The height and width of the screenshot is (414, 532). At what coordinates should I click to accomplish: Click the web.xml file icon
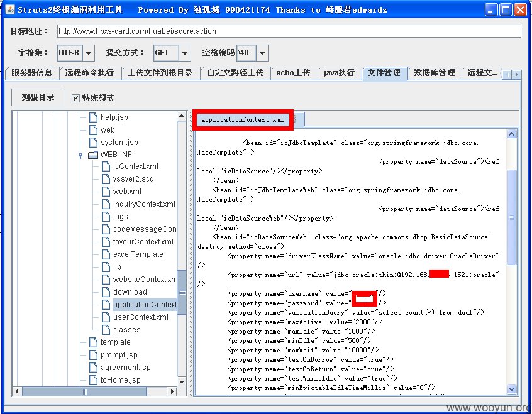(106, 192)
